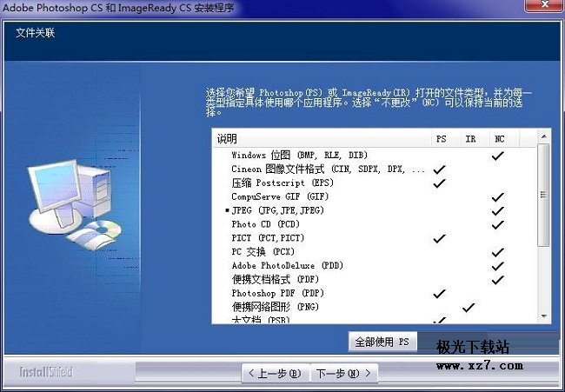
Task: Click the list scroll down arrow
Action: coord(544,316)
